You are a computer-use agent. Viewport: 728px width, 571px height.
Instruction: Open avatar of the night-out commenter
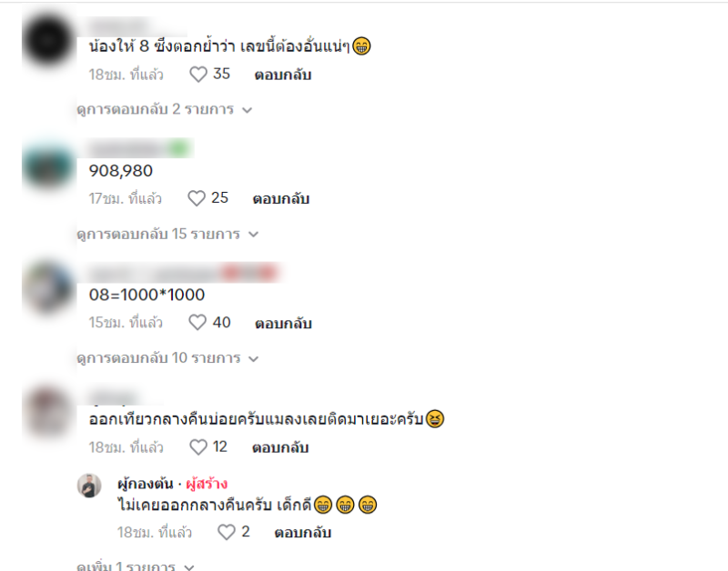(x=48, y=413)
